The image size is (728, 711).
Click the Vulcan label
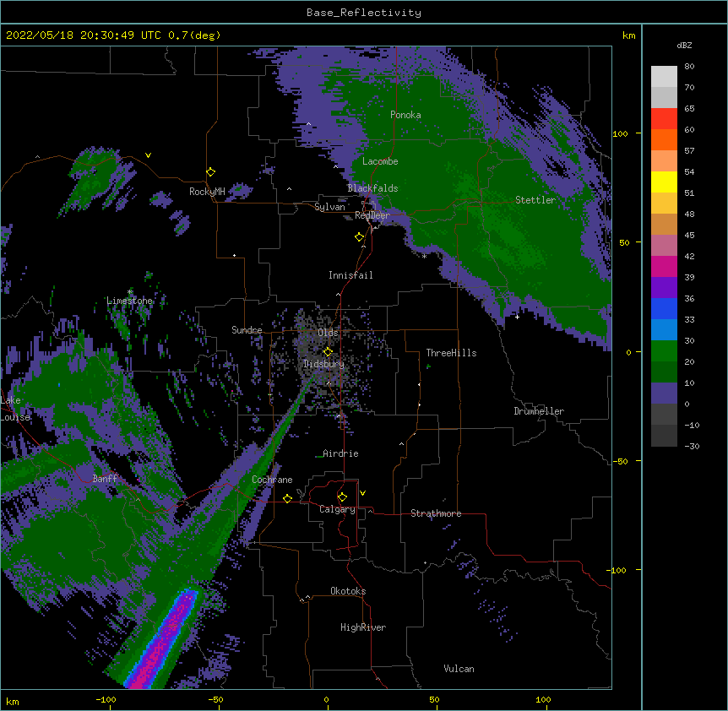[459, 669]
